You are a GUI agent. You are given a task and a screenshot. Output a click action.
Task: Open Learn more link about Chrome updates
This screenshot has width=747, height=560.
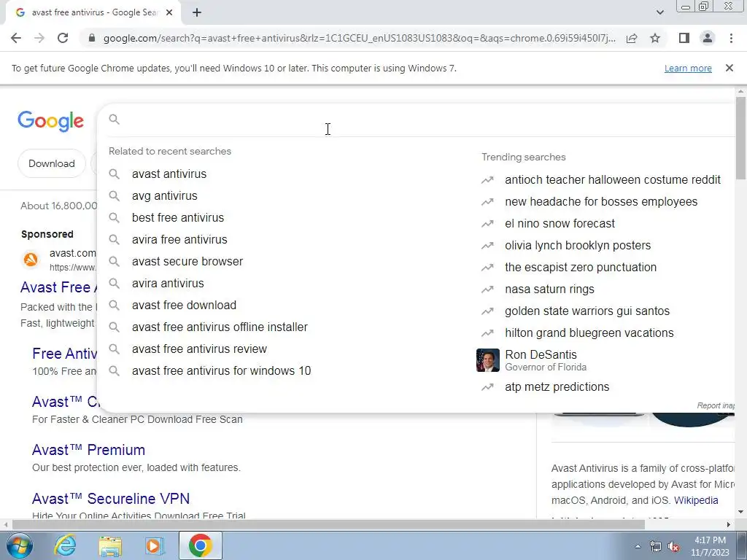pyautogui.click(x=688, y=68)
